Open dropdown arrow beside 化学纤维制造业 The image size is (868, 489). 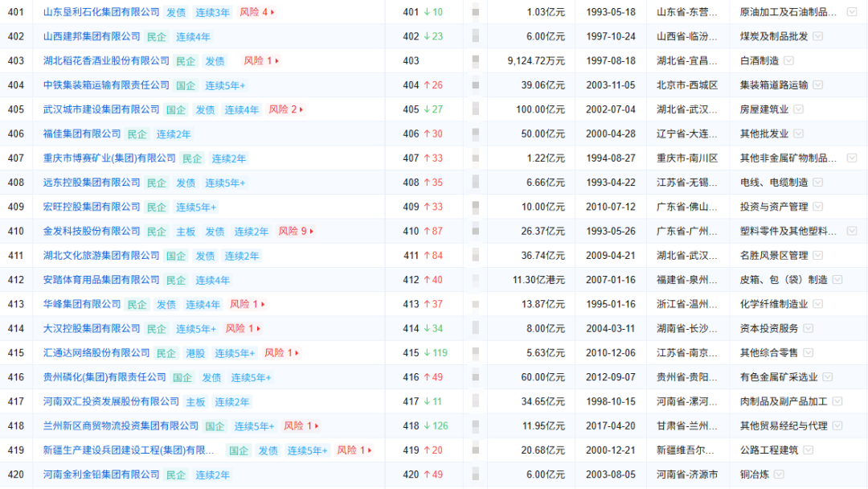pyautogui.click(x=817, y=304)
